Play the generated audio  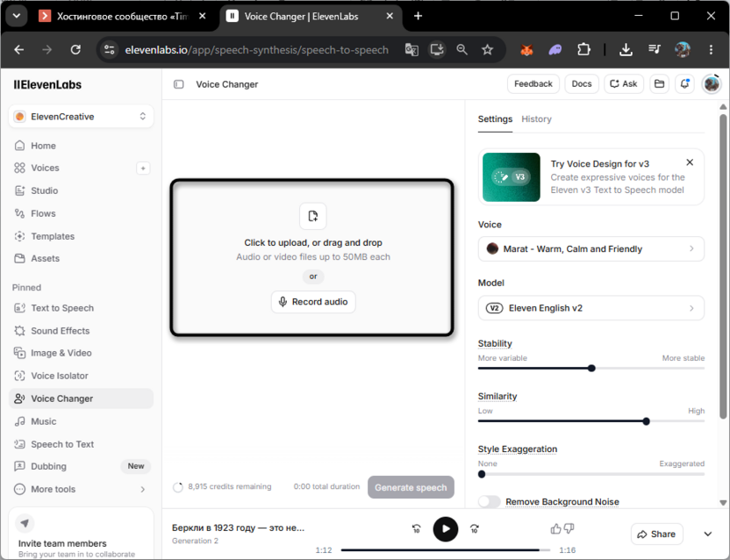[446, 528]
